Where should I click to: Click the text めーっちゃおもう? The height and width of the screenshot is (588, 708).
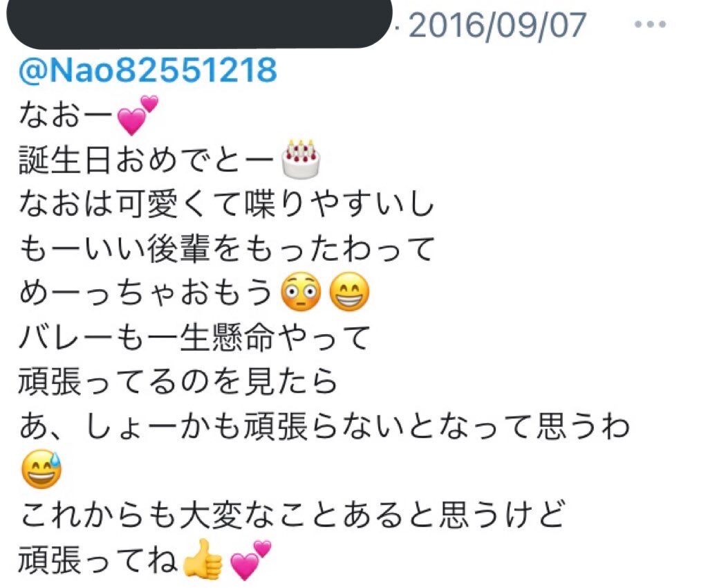[x=145, y=293]
